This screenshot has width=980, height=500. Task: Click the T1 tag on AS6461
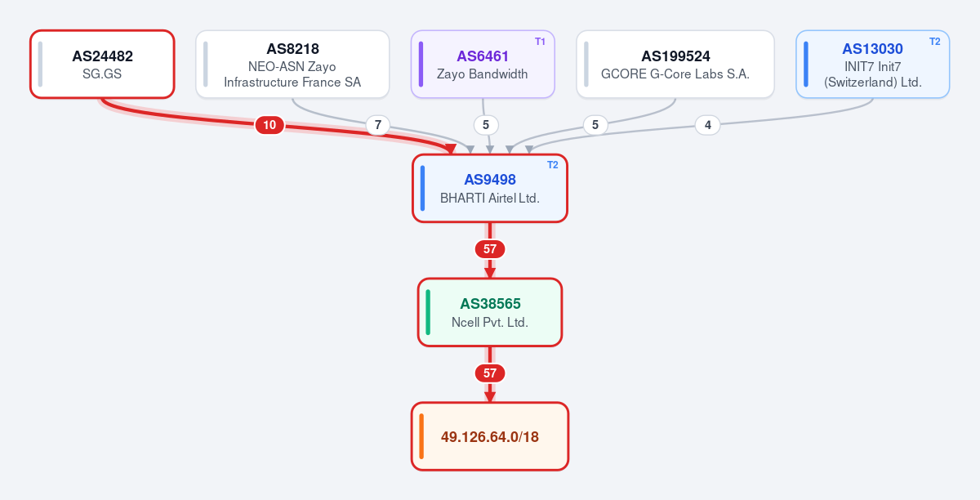tap(540, 41)
